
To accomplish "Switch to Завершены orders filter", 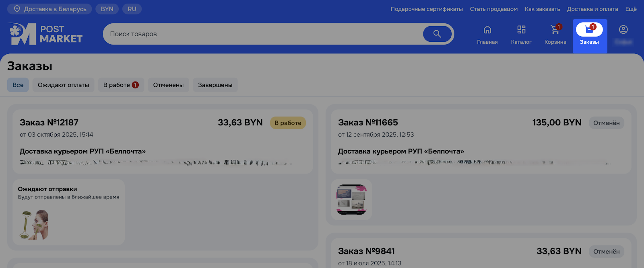I will click(215, 85).
